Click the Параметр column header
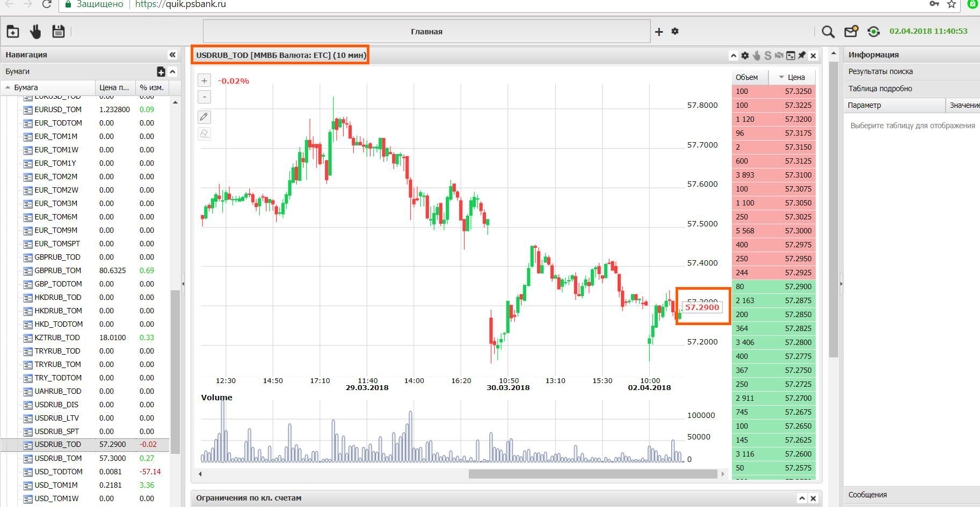The width and height of the screenshot is (980, 507). click(894, 105)
